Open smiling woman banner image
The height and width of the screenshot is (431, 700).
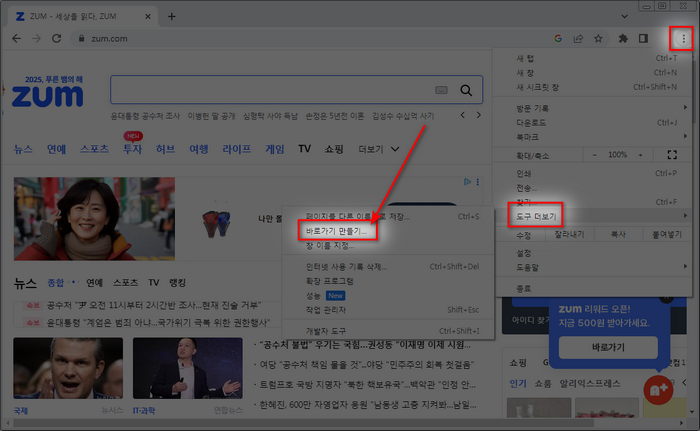click(94, 219)
